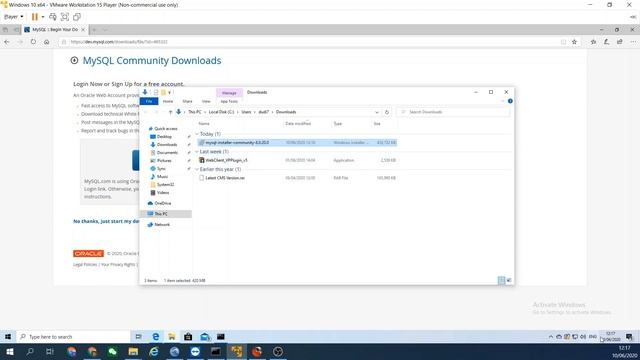Click the Search Downloads field
Image resolution: width=640 pixels, height=360 pixels.
[x=453, y=112]
